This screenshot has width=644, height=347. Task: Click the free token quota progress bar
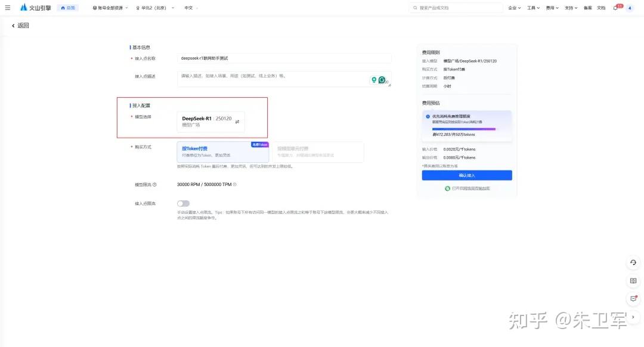click(464, 129)
